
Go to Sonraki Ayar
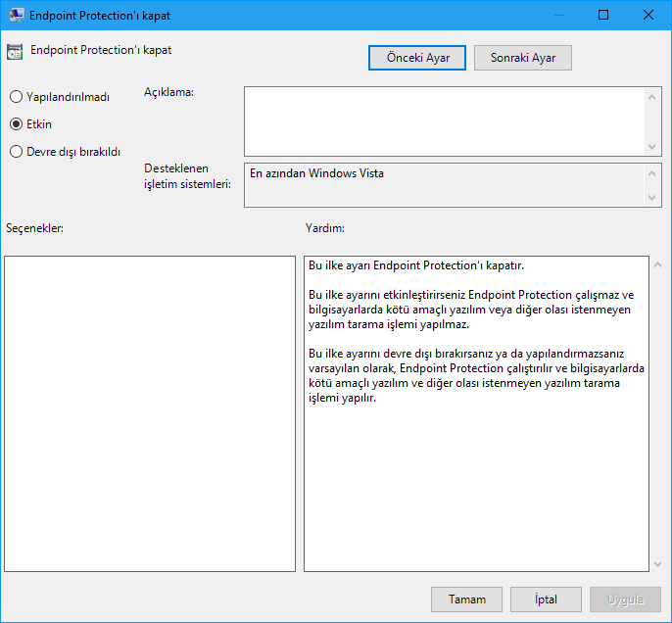[x=523, y=58]
